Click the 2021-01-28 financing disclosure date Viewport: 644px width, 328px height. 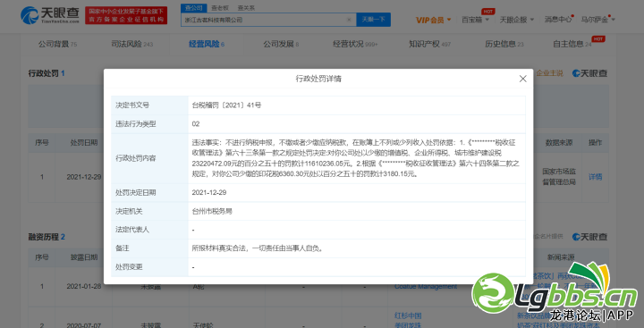84,287
